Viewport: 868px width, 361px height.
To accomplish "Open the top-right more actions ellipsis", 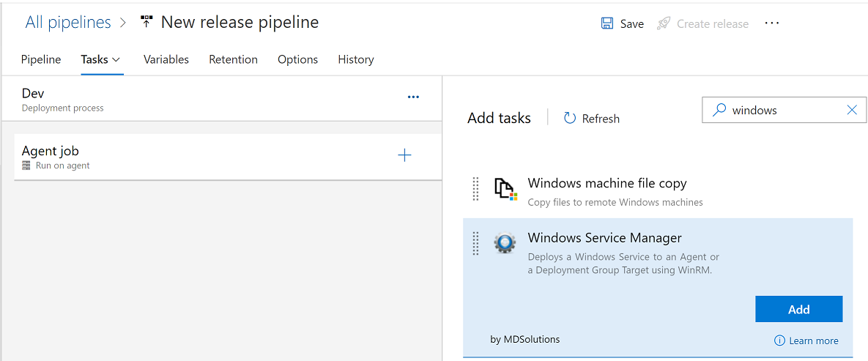I will click(x=772, y=23).
